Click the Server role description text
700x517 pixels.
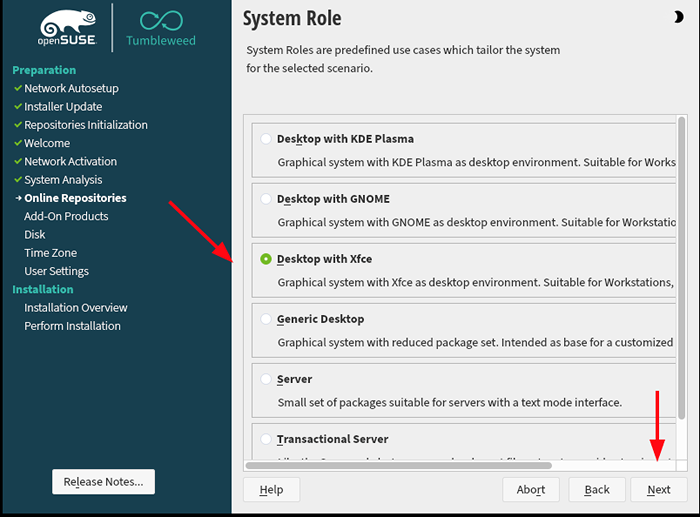coord(450,403)
